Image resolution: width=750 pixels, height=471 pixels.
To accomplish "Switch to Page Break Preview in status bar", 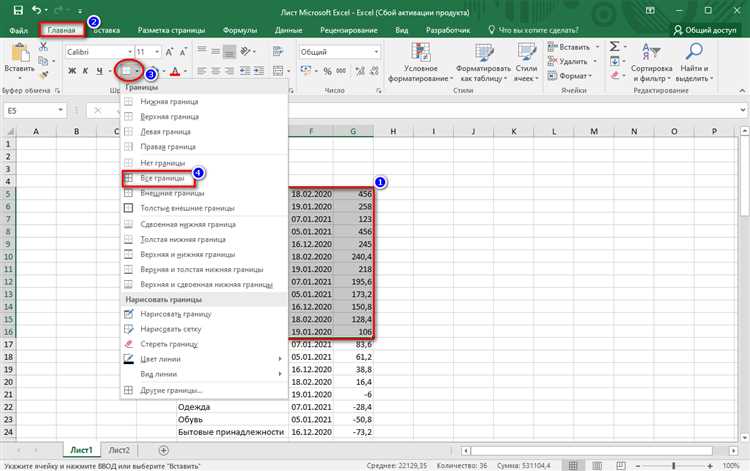I will [620, 465].
